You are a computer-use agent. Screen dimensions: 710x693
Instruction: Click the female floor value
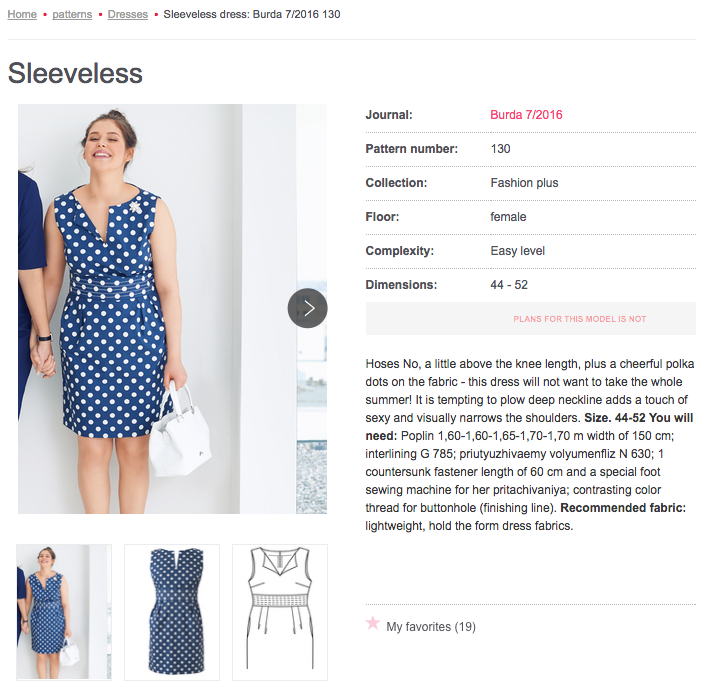tap(508, 217)
